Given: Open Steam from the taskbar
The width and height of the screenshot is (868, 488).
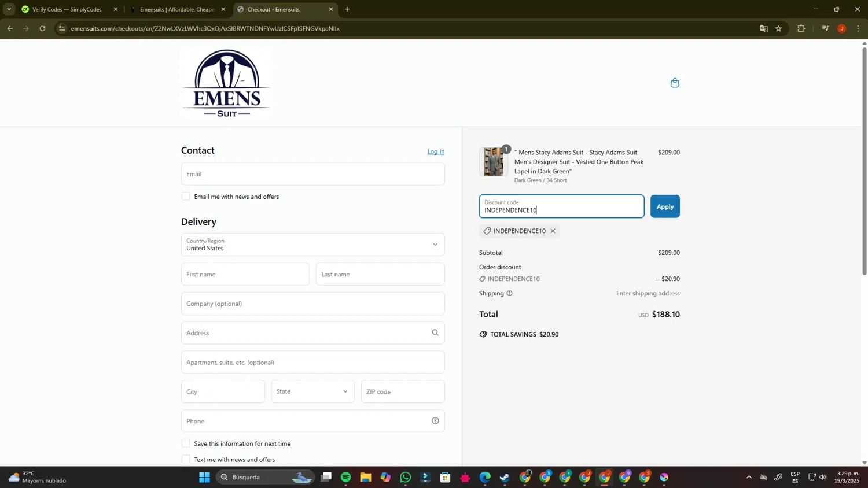Looking at the screenshot, I should [x=505, y=477].
